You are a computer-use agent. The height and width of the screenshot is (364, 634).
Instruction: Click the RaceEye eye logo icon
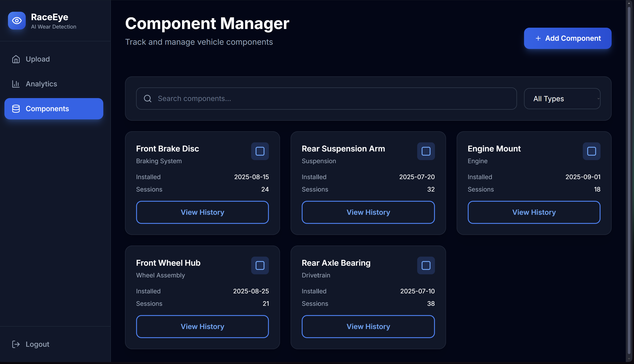pyautogui.click(x=17, y=21)
